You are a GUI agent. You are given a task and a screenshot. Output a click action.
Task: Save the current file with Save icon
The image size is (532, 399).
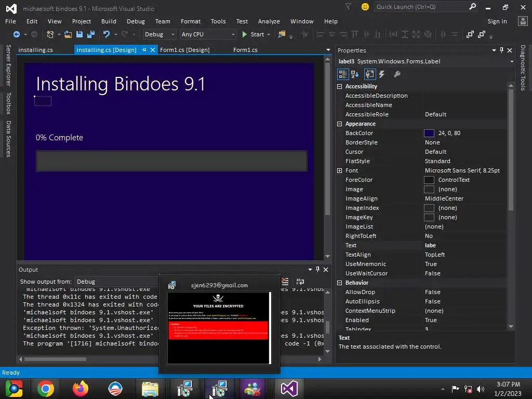pos(79,34)
